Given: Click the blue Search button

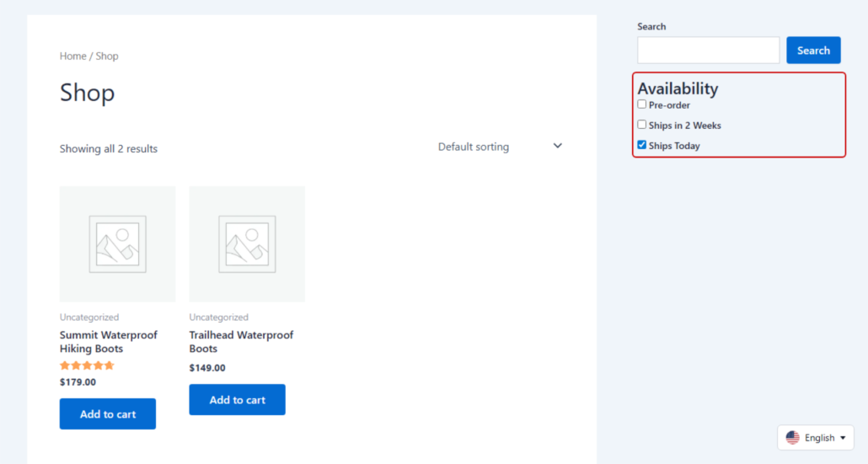Looking at the screenshot, I should coord(813,51).
